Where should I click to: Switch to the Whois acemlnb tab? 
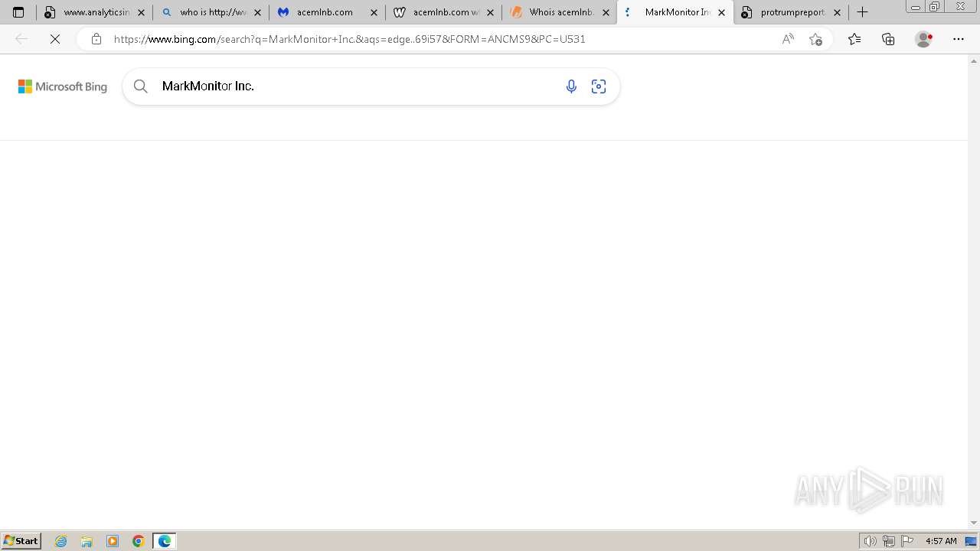tap(560, 12)
